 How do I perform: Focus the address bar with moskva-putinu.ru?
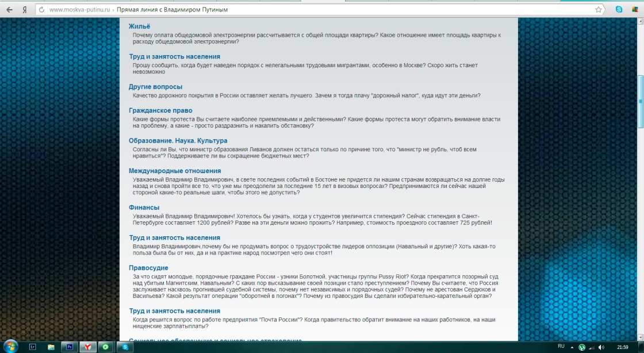click(320, 9)
